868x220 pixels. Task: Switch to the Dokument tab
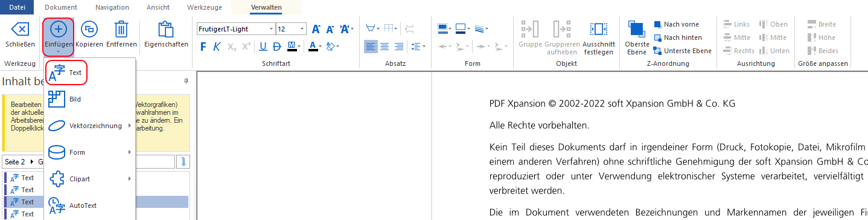click(x=61, y=7)
